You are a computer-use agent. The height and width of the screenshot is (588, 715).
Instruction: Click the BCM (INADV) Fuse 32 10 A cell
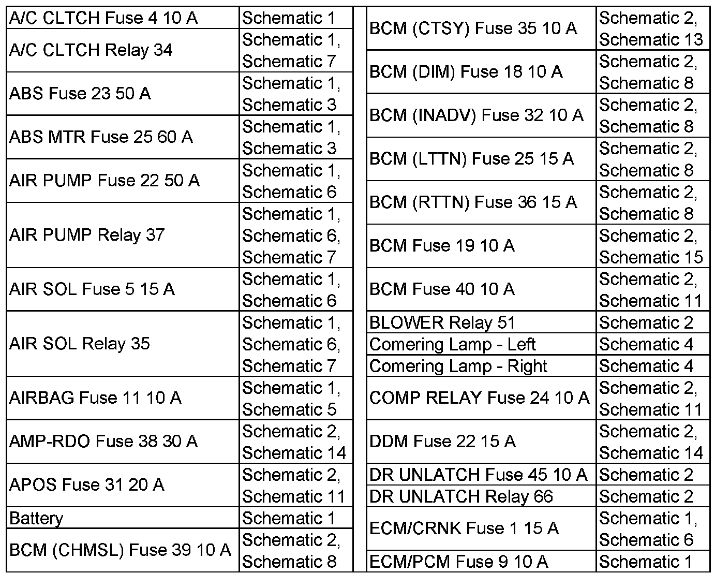coord(476,115)
